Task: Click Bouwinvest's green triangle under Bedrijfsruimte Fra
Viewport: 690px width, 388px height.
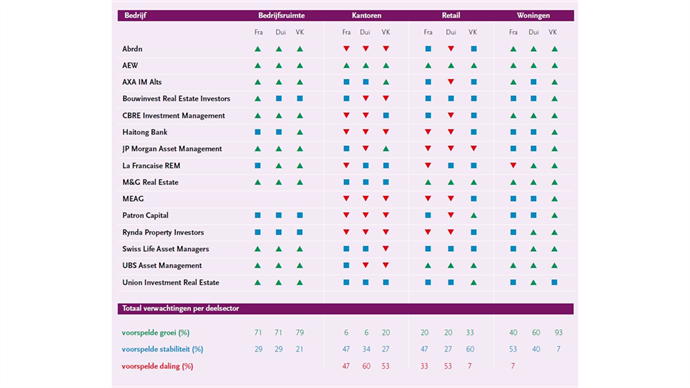Action: click(258, 99)
